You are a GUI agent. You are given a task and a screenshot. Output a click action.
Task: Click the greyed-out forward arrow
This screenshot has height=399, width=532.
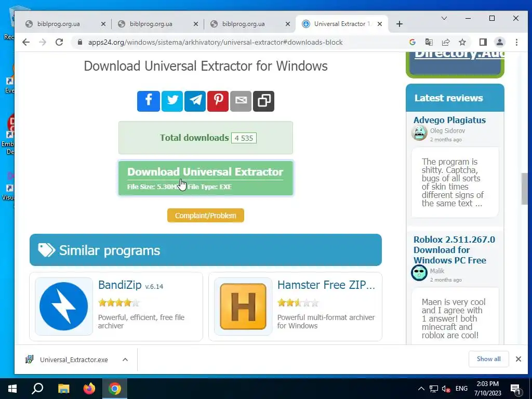point(43,42)
